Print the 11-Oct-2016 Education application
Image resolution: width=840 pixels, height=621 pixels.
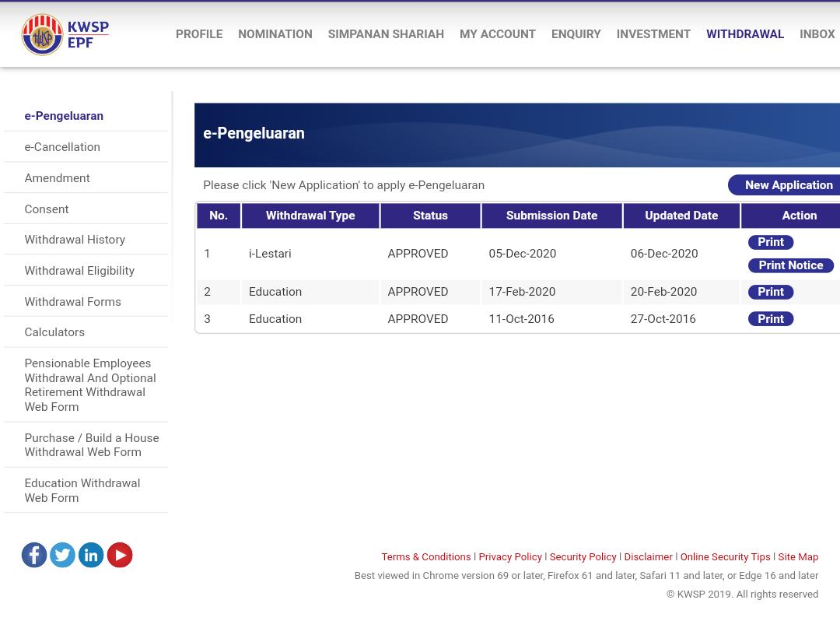(770, 319)
